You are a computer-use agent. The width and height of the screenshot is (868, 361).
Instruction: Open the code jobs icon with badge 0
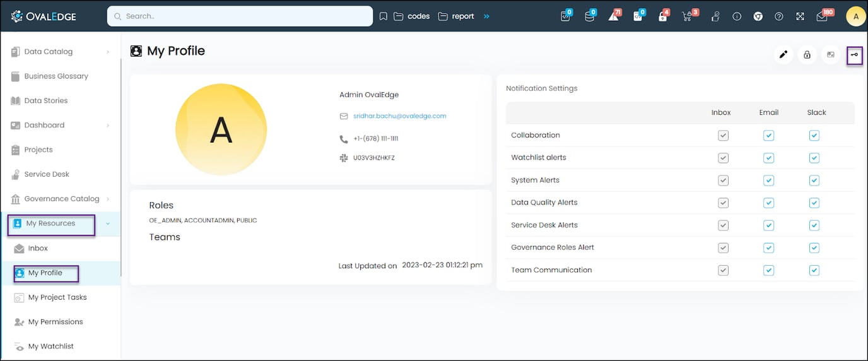566,16
